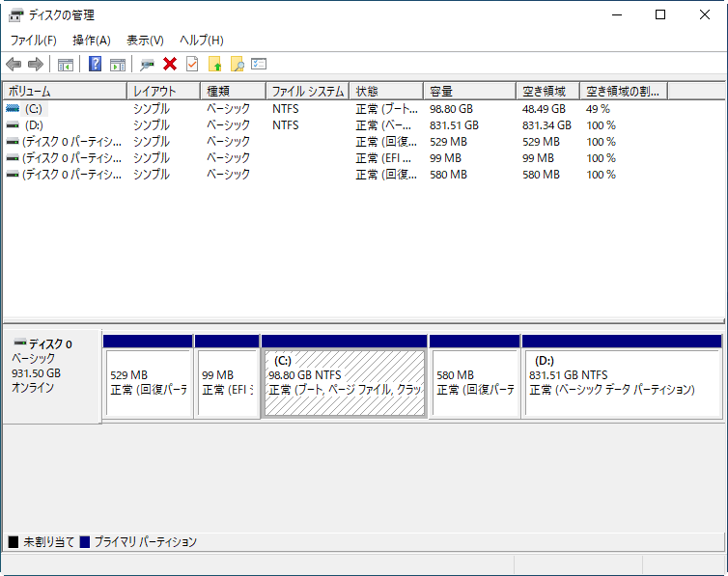
Task: Click the drive icon beside (C:) volume
Action: (13, 108)
